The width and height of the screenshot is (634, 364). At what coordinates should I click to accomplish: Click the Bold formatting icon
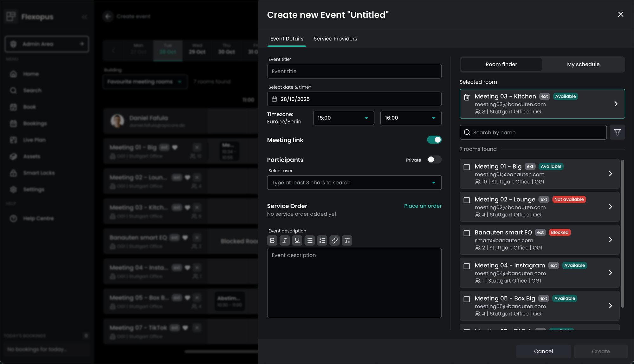[272, 240]
